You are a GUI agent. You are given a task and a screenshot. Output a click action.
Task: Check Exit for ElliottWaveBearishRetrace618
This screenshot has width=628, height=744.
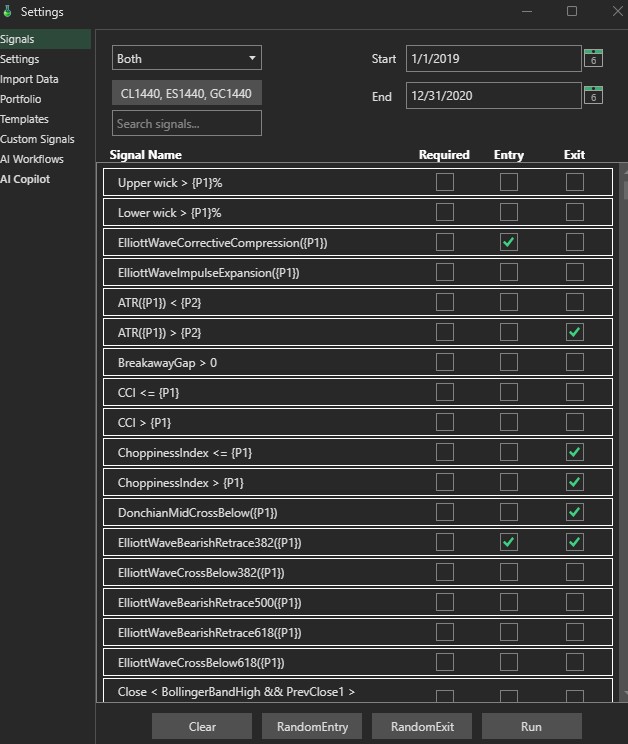coord(575,632)
